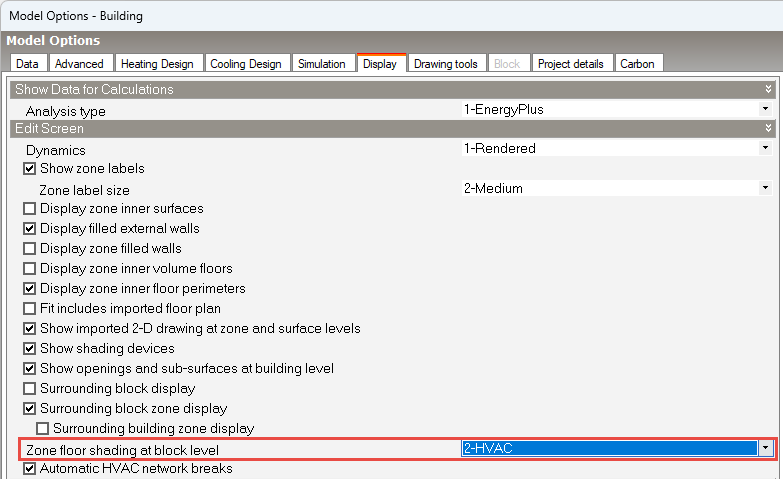Collapse the Show Data for Calculations section
Viewport: 783px width, 479px height.
(767, 90)
